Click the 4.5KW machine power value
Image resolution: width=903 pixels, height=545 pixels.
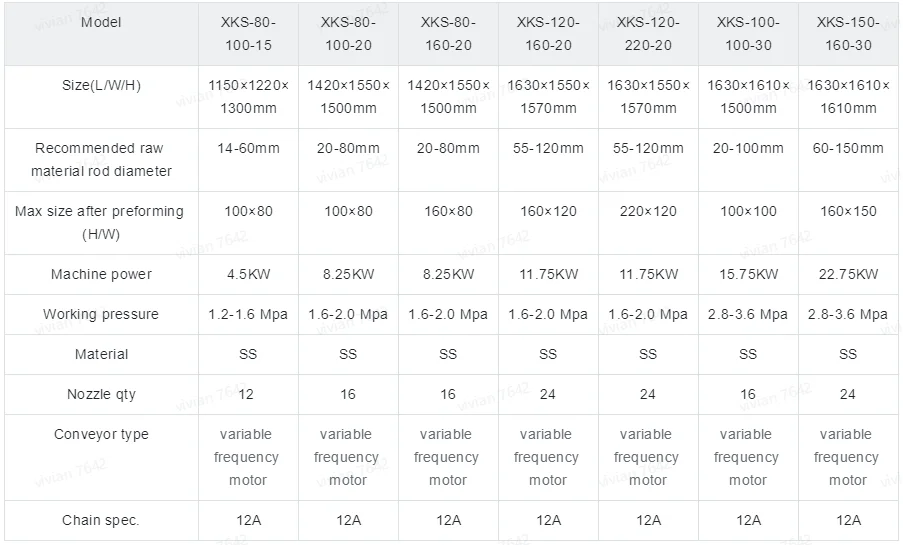(x=248, y=274)
